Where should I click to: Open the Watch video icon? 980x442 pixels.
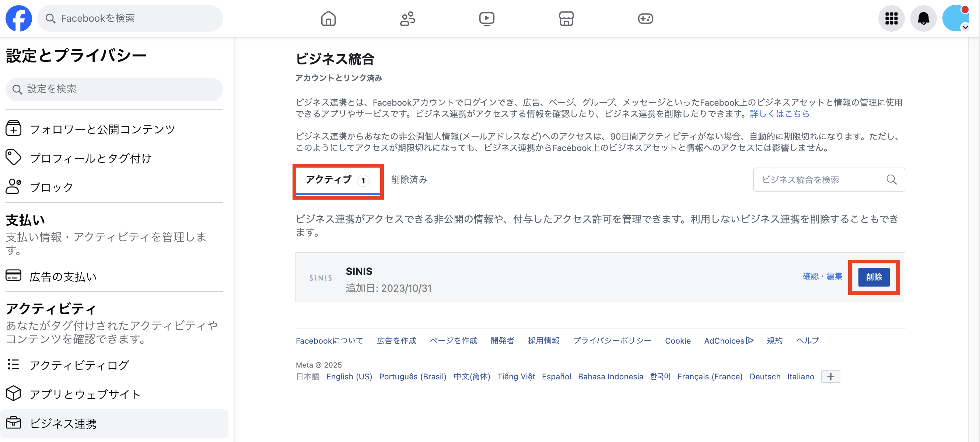486,18
